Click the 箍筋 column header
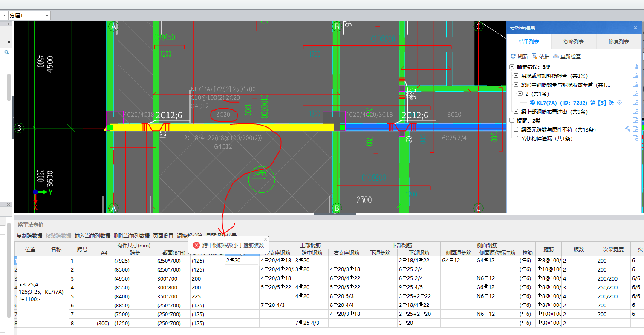The height and width of the screenshot is (335, 644). tap(549, 249)
